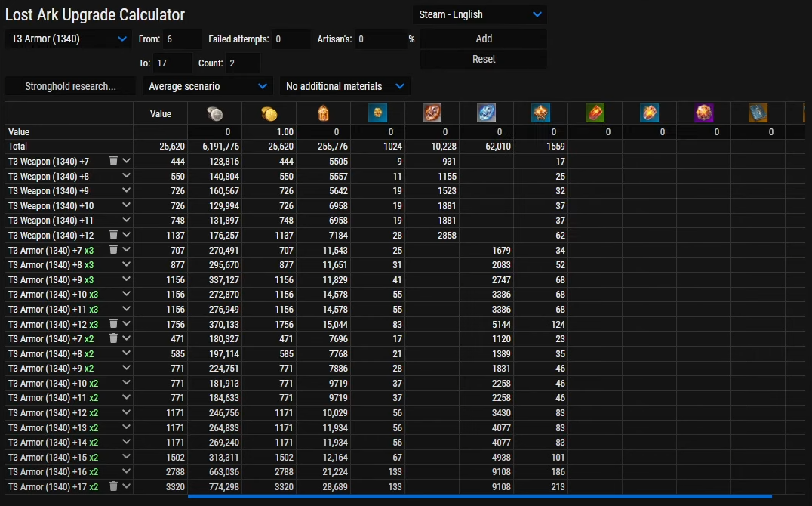This screenshot has height=506, width=812.
Task: Click trash icon on T3 Weapon +12 row
Action: (113, 235)
